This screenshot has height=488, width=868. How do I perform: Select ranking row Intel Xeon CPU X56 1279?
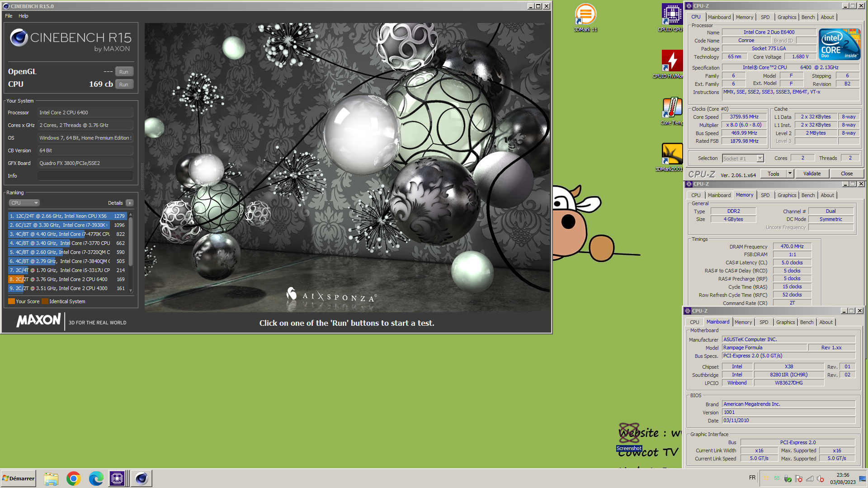(67, 216)
